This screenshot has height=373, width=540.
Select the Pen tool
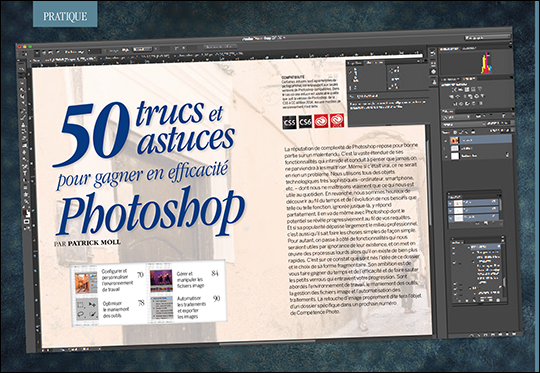coord(25,166)
